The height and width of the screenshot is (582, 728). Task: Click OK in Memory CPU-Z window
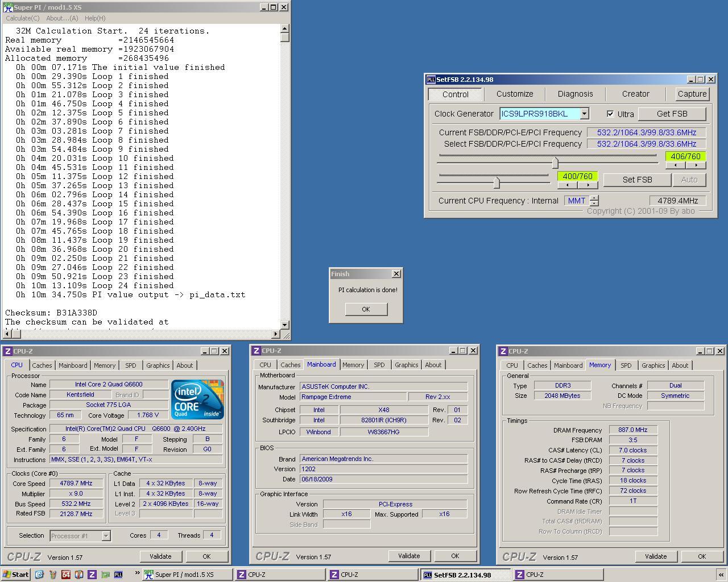tap(702, 556)
